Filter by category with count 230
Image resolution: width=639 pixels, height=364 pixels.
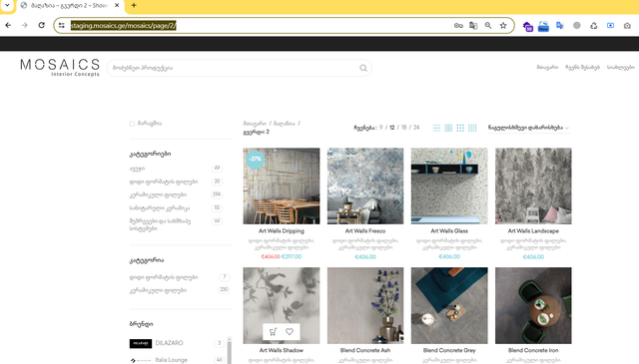click(158, 290)
